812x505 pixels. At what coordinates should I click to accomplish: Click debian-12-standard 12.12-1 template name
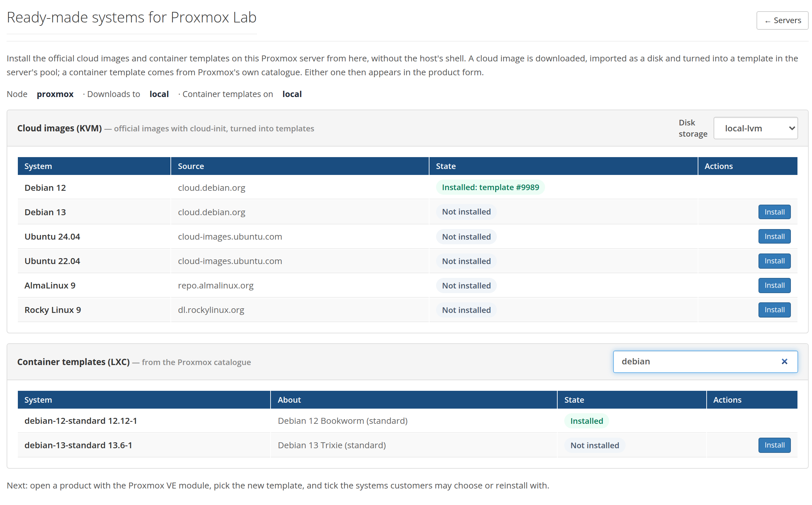[x=81, y=421]
